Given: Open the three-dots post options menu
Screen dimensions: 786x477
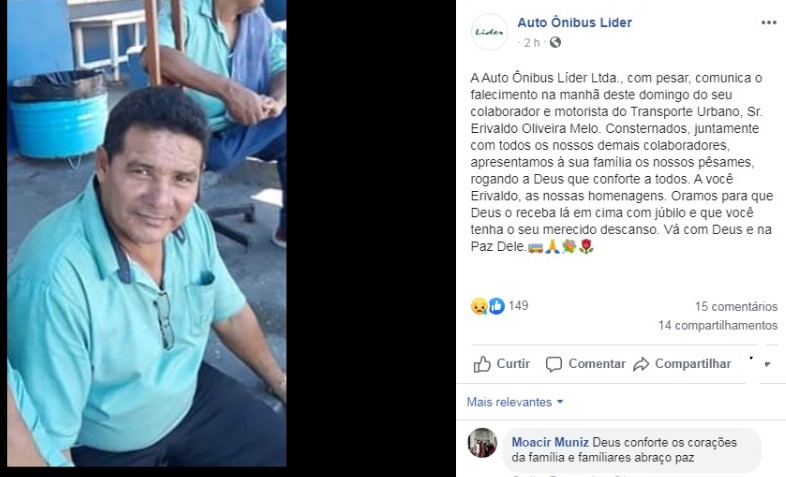Looking at the screenshot, I should [x=768, y=23].
